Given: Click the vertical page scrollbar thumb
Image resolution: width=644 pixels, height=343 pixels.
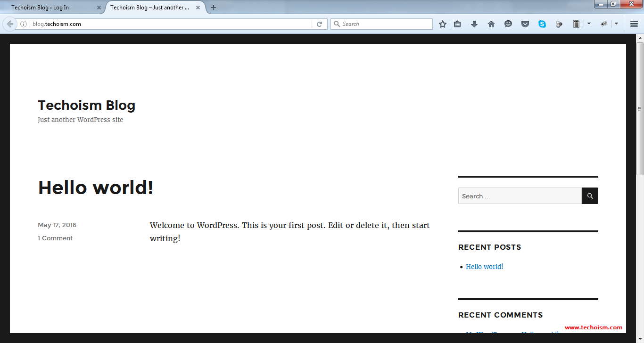Looking at the screenshot, I should (x=640, y=109).
